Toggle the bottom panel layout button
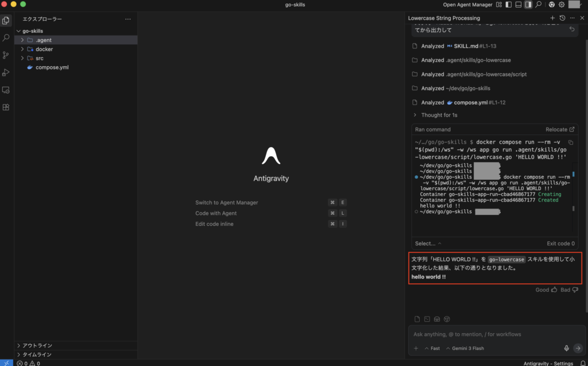Viewport: 588px width, 366px height. tap(518, 5)
